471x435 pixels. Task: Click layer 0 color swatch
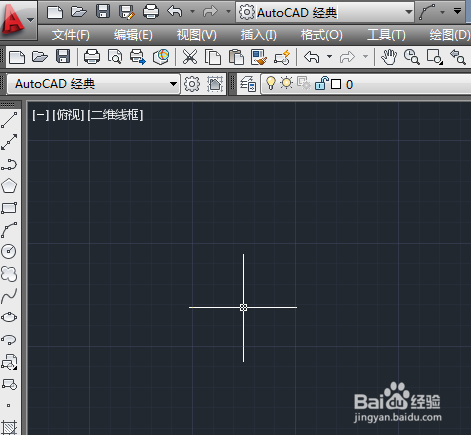click(336, 84)
